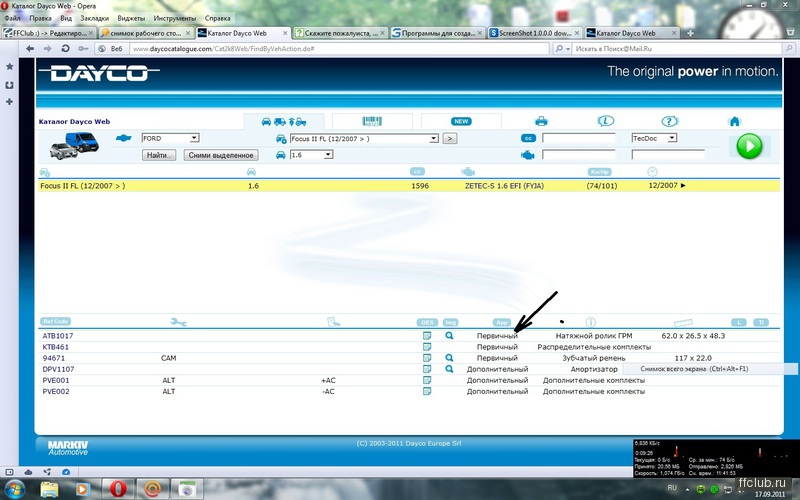Screen dimensions: 800x500
Task: Switch to ScreenShot 1.0.0.0 browser tab
Action: [x=534, y=33]
